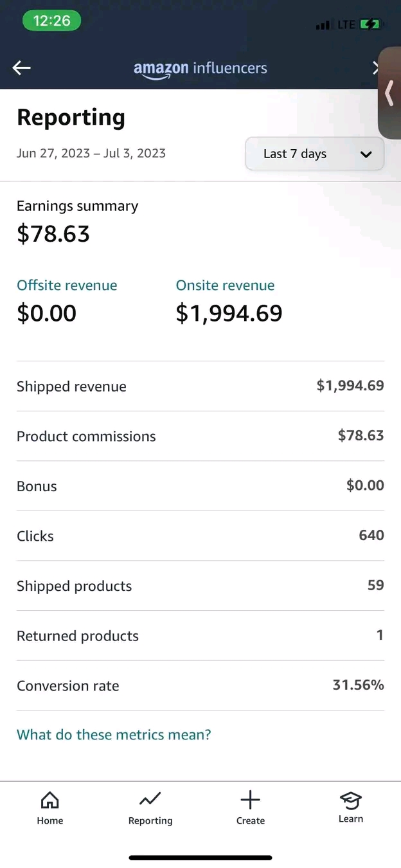The width and height of the screenshot is (401, 868).
Task: Go to the Learn tab
Action: click(351, 807)
